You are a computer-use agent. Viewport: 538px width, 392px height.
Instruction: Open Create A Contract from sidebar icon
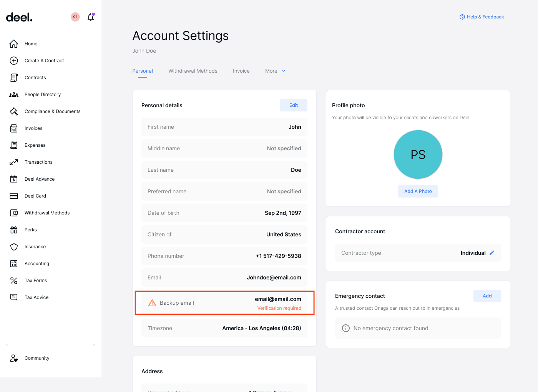13,60
